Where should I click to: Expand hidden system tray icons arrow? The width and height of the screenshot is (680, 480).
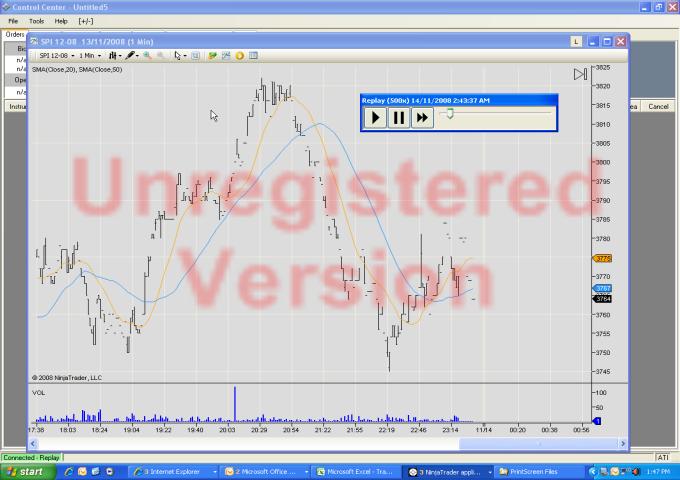593,471
